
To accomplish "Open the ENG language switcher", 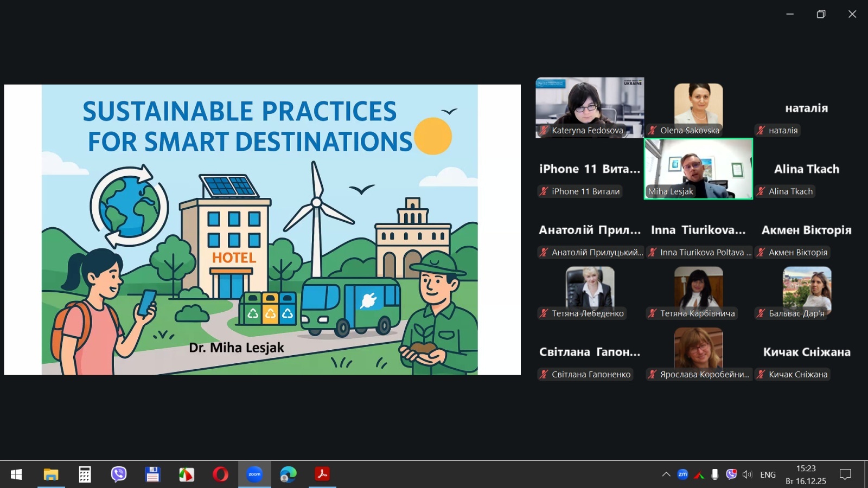I will 768,474.
